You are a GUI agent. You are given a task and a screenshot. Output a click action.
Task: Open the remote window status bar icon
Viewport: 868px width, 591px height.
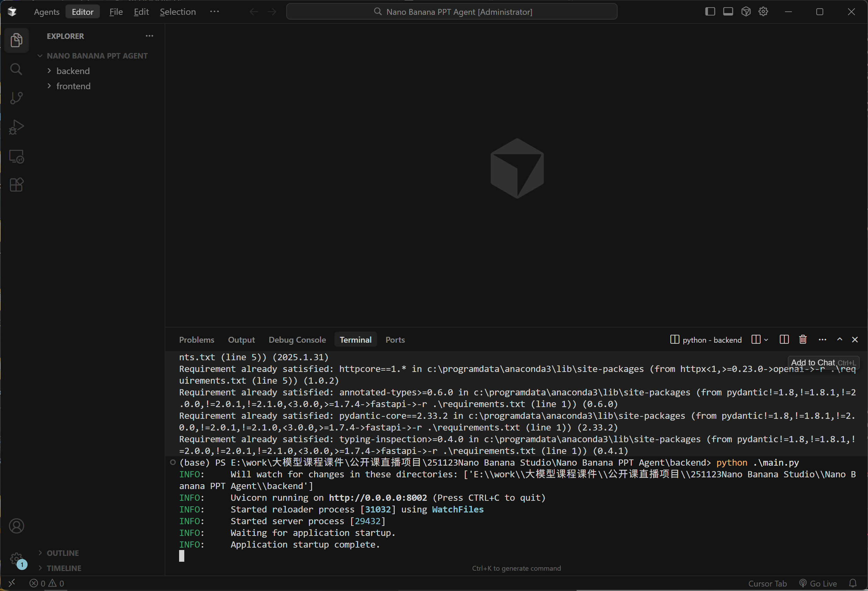[12, 583]
